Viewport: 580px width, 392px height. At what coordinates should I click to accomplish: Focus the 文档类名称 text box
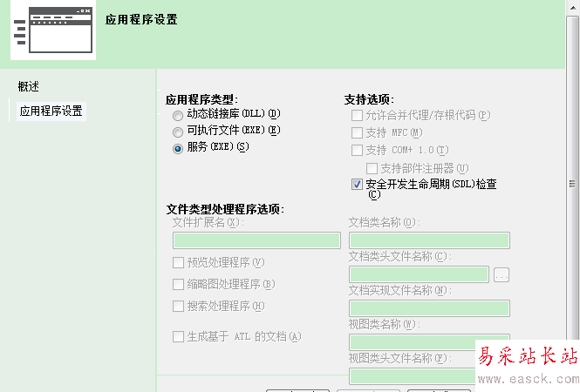pyautogui.click(x=429, y=240)
